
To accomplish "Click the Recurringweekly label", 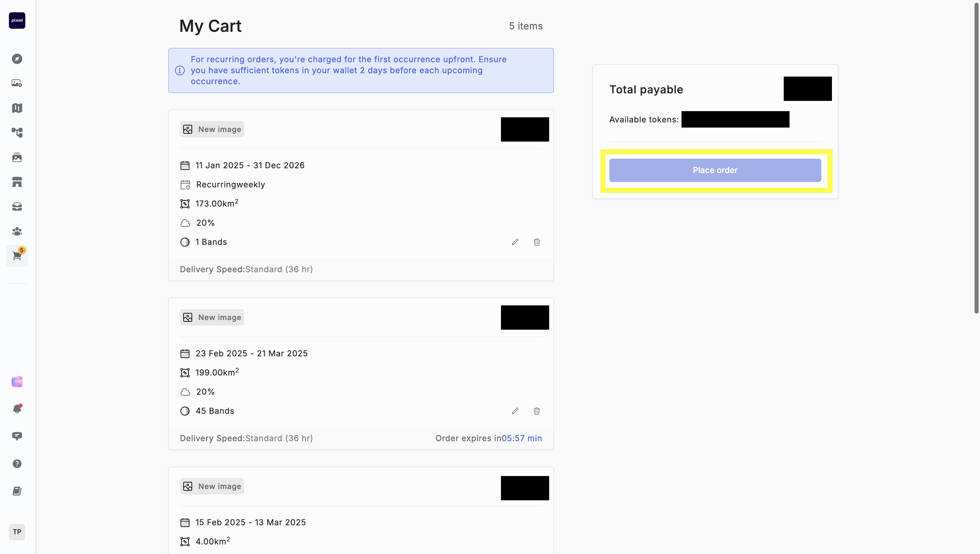I will click(x=230, y=185).
